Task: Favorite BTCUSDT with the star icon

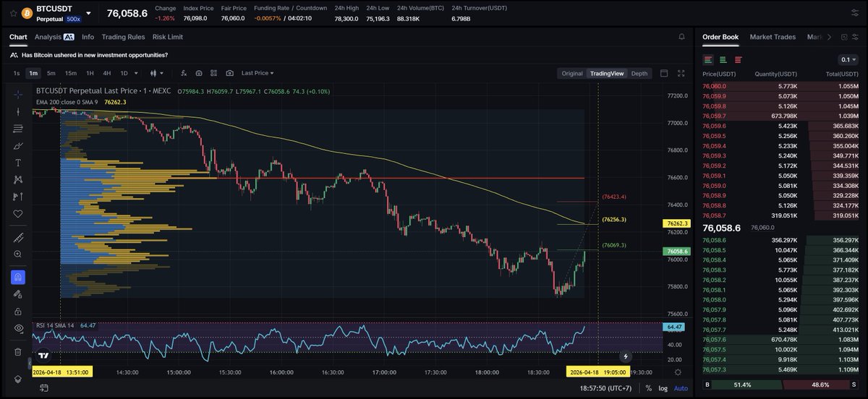Action: pos(13,14)
